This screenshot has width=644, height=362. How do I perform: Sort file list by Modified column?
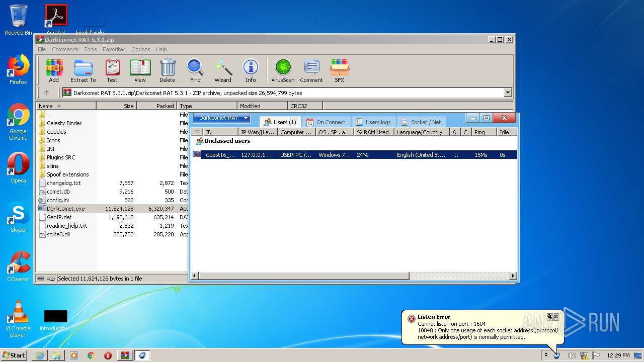(262, 106)
